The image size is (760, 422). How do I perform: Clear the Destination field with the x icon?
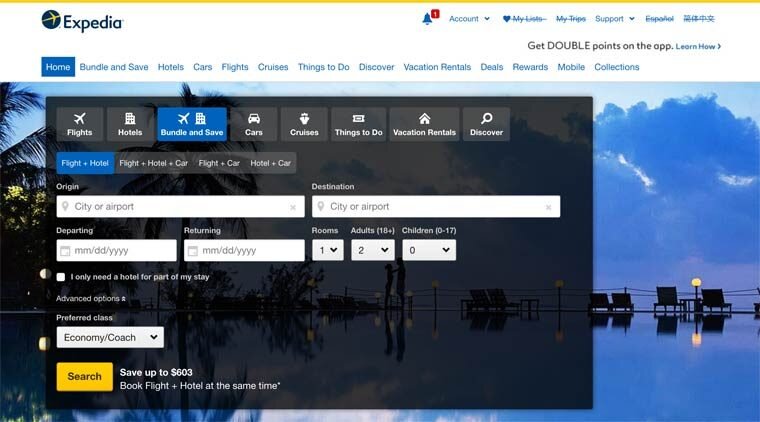[x=548, y=207]
